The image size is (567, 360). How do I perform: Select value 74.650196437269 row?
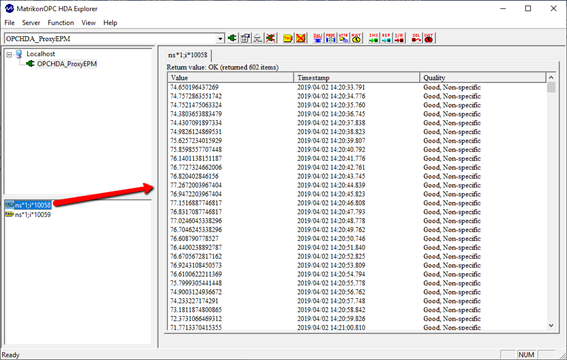tap(194, 87)
